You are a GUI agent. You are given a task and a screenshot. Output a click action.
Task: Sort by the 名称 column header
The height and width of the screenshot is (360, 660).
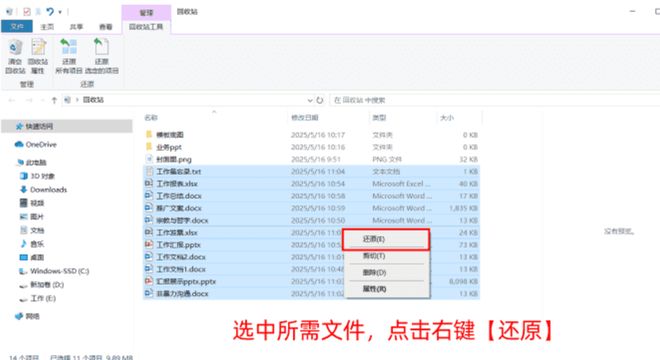(x=151, y=118)
